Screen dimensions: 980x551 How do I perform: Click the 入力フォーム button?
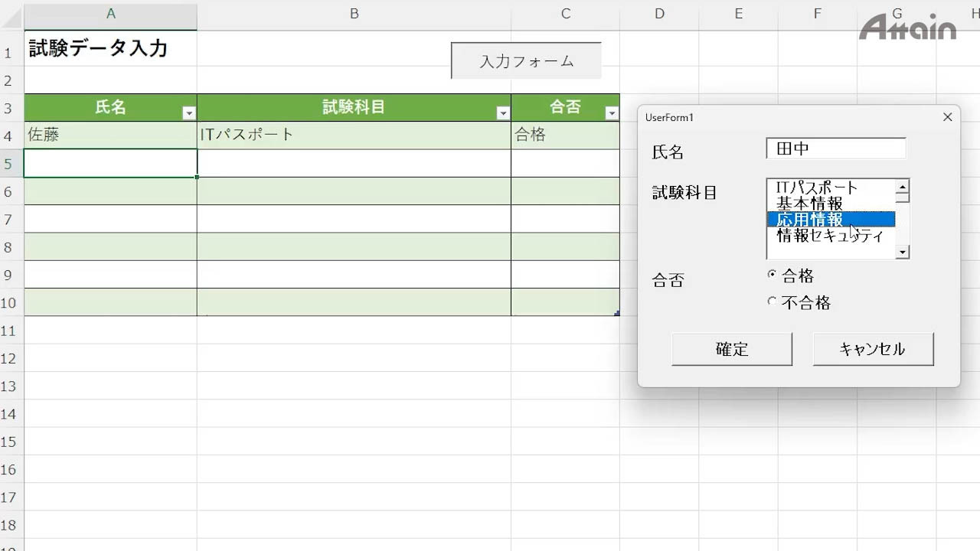point(526,61)
